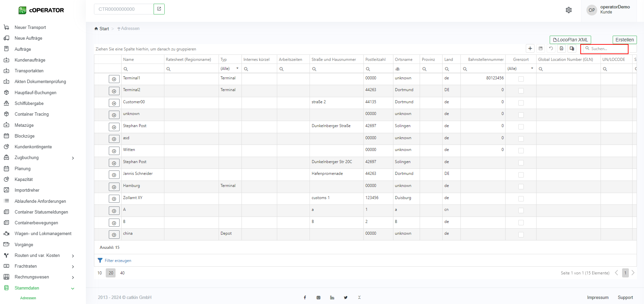Image resolution: width=644 pixels, height=304 pixels.
Task: Click the LocoPlan XML button
Action: 570,40
